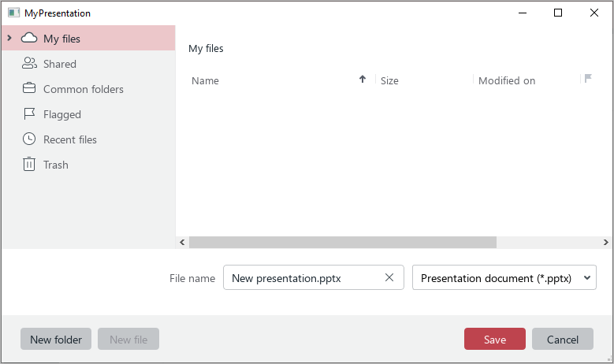Sort by the Size column
This screenshot has height=364, width=614.
[x=389, y=80]
